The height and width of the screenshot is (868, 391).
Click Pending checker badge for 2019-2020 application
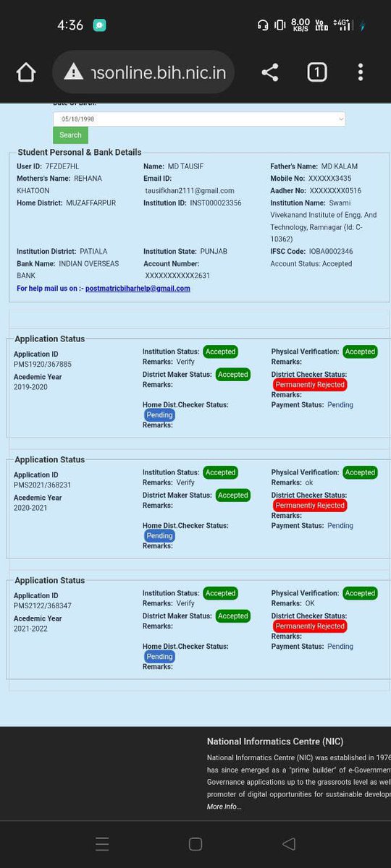click(159, 415)
